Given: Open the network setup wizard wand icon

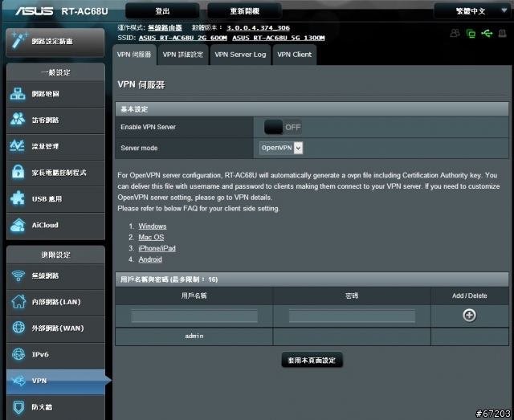Looking at the screenshot, I should tap(18, 41).
